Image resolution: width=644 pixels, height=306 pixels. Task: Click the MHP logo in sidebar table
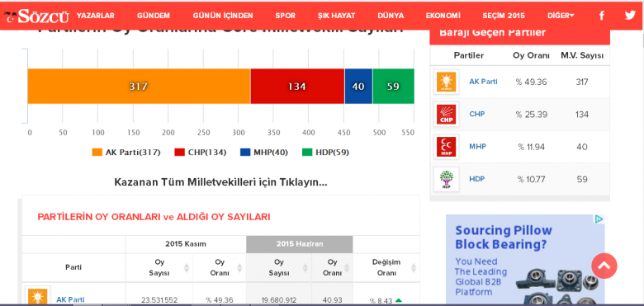[446, 147]
